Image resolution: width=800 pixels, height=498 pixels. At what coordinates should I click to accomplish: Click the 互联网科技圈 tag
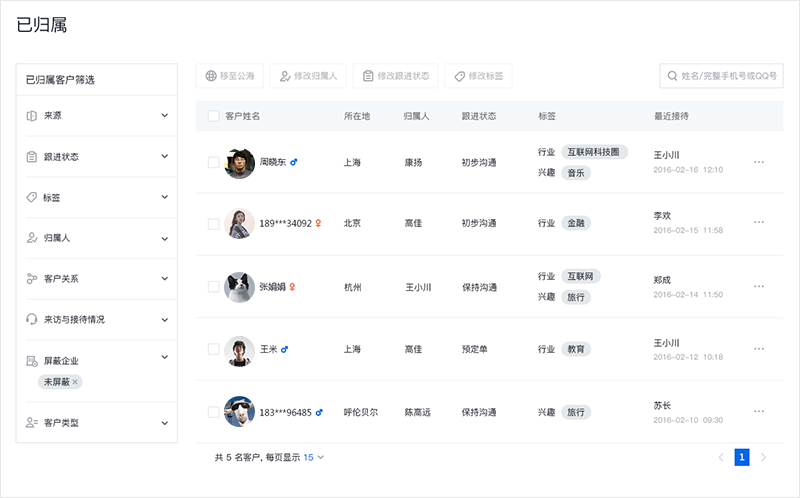coord(594,152)
